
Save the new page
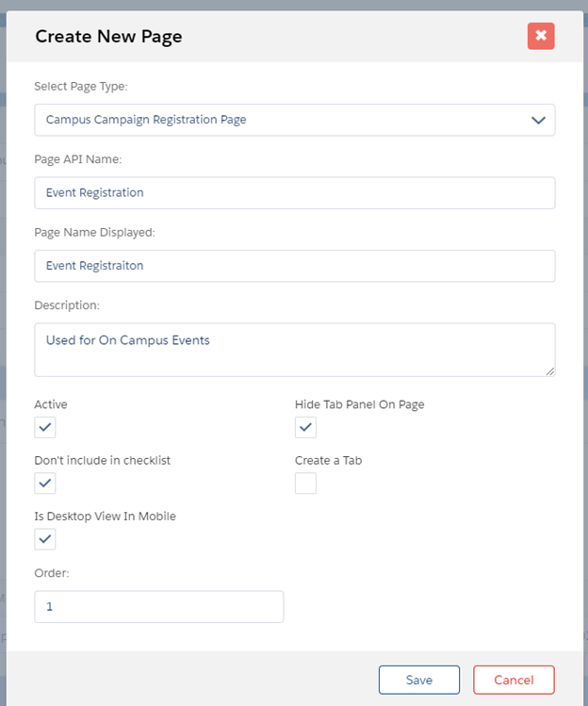pyautogui.click(x=419, y=680)
